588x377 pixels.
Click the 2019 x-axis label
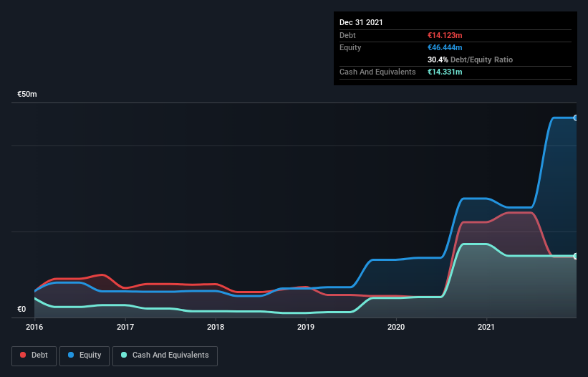306,327
